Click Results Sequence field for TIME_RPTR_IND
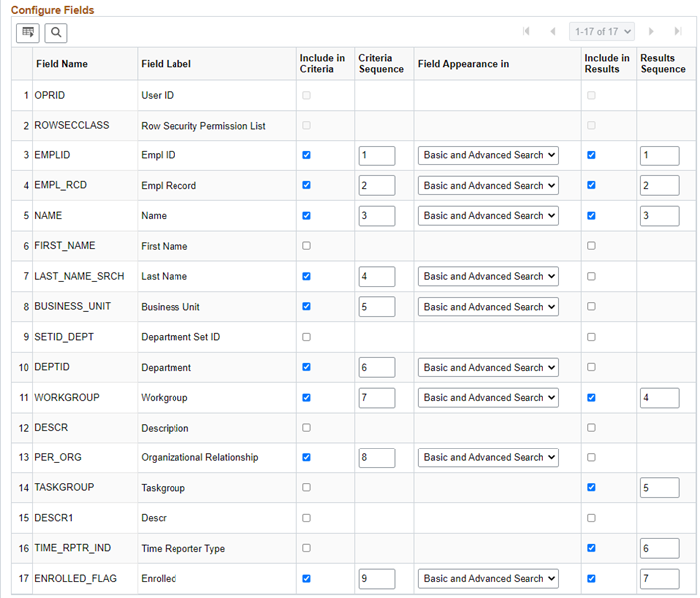This screenshot has height=598, width=700. coord(660,548)
